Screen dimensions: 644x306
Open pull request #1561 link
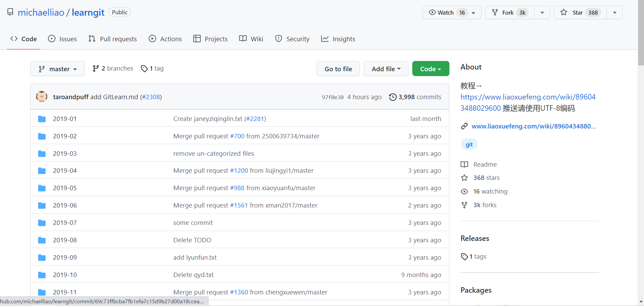(x=239, y=205)
